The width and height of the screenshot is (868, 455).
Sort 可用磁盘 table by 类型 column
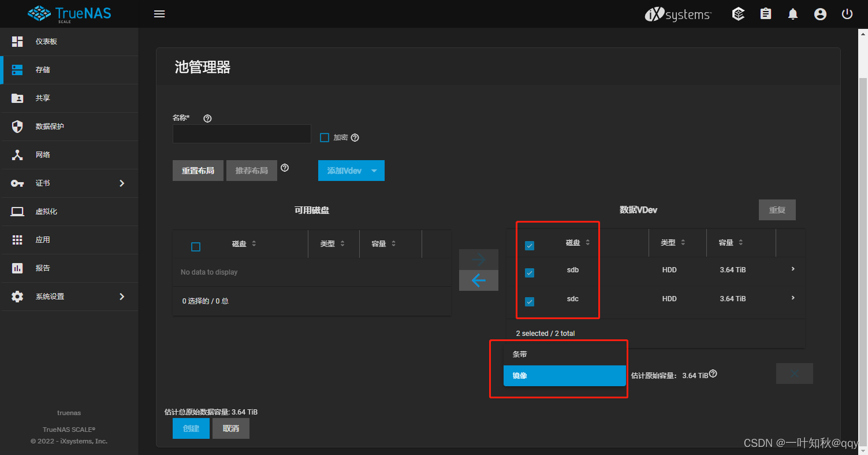pyautogui.click(x=333, y=244)
